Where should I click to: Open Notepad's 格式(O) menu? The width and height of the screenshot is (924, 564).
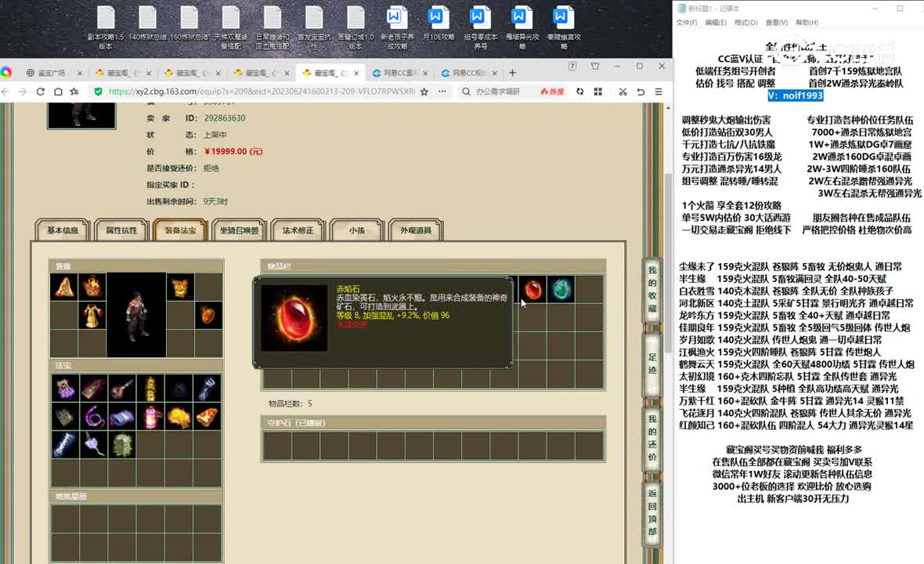tap(746, 23)
